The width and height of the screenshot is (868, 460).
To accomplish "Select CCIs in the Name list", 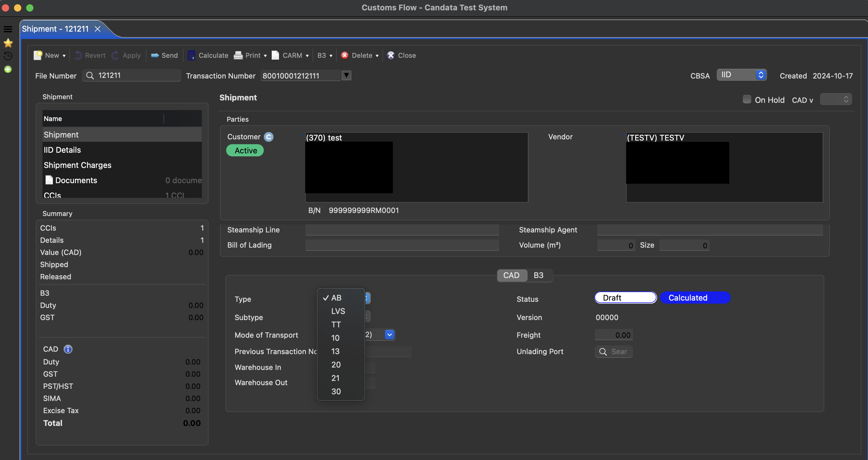I will point(122,194).
